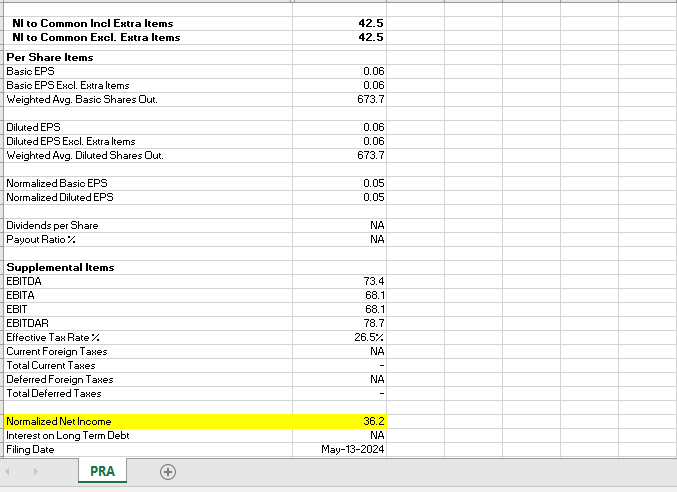Viewport: 677px width, 492px height.
Task: Select the 'Dividends per Share' cell
Action: click(x=148, y=225)
